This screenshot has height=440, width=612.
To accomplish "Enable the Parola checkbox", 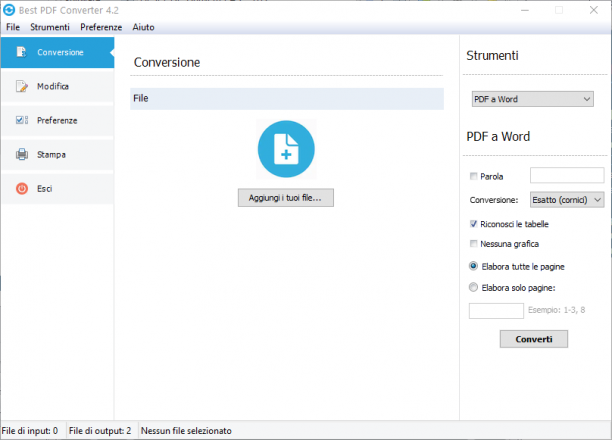I will click(473, 176).
